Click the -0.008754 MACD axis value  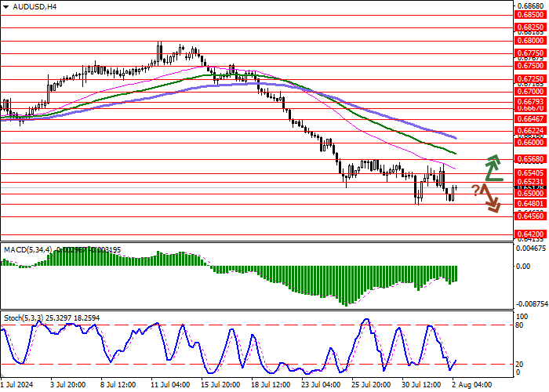(533, 304)
